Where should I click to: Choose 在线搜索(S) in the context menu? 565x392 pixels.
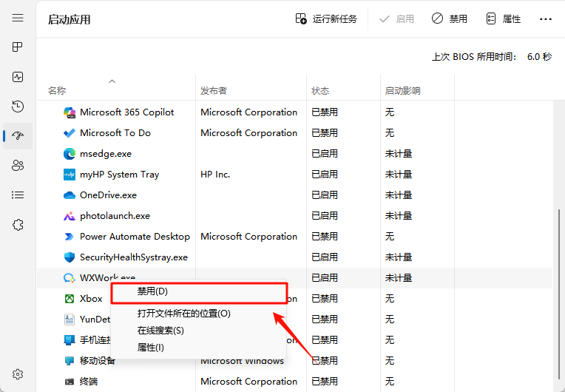160,331
